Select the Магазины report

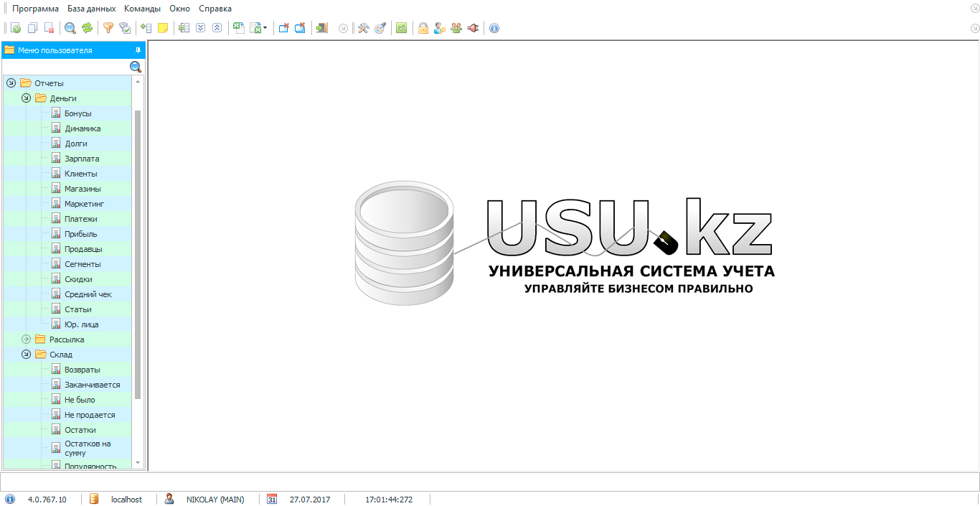tap(83, 189)
